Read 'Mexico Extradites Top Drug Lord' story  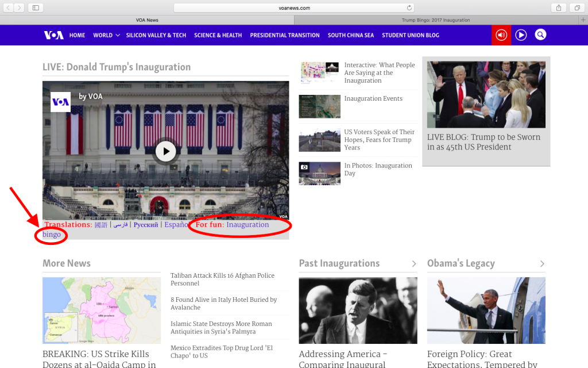pyautogui.click(x=222, y=351)
